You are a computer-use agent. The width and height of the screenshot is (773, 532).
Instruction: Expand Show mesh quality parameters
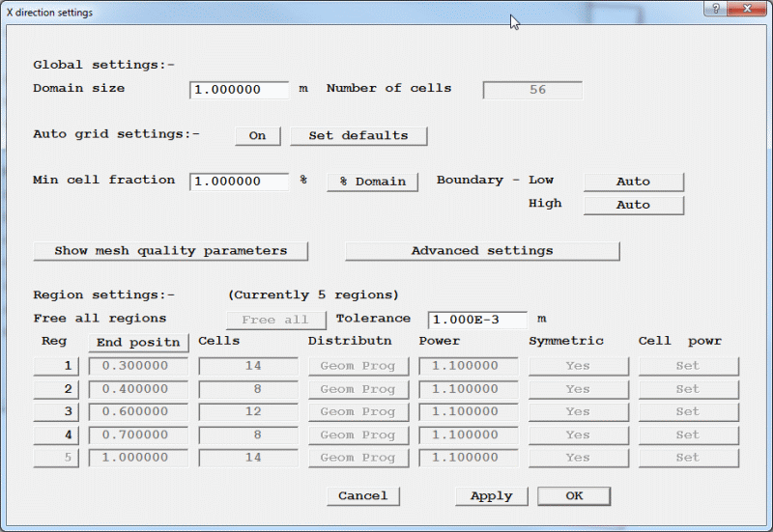tap(170, 251)
